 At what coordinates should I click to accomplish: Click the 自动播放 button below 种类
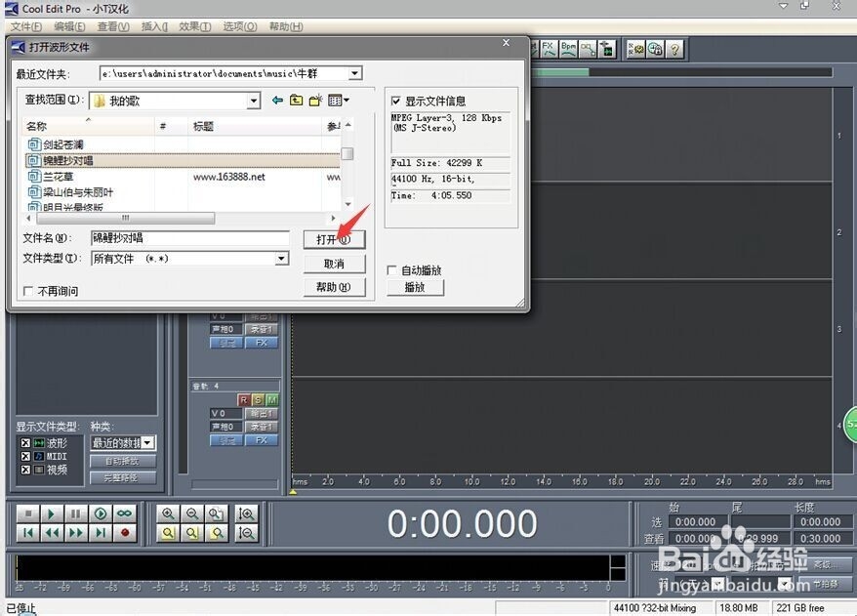click(x=122, y=462)
